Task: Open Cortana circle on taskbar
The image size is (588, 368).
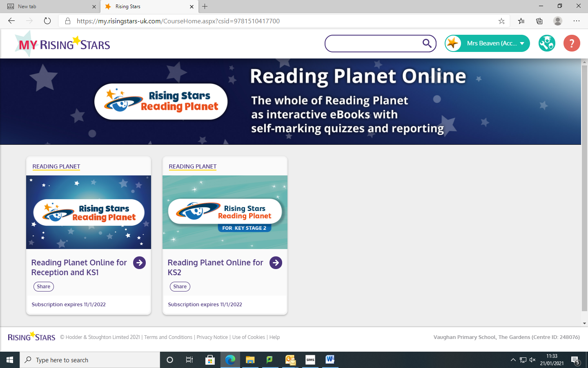Action: [170, 360]
